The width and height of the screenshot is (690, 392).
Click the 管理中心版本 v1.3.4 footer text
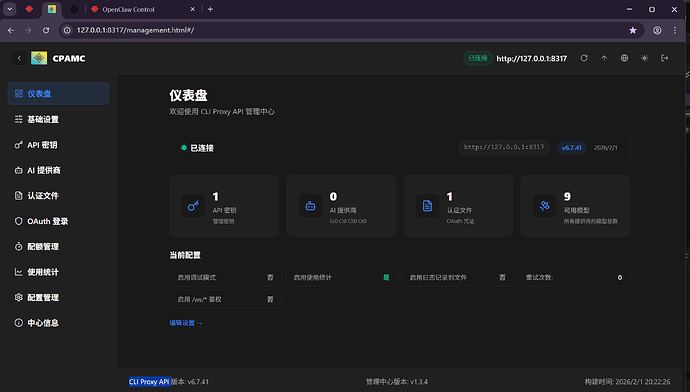point(396,382)
